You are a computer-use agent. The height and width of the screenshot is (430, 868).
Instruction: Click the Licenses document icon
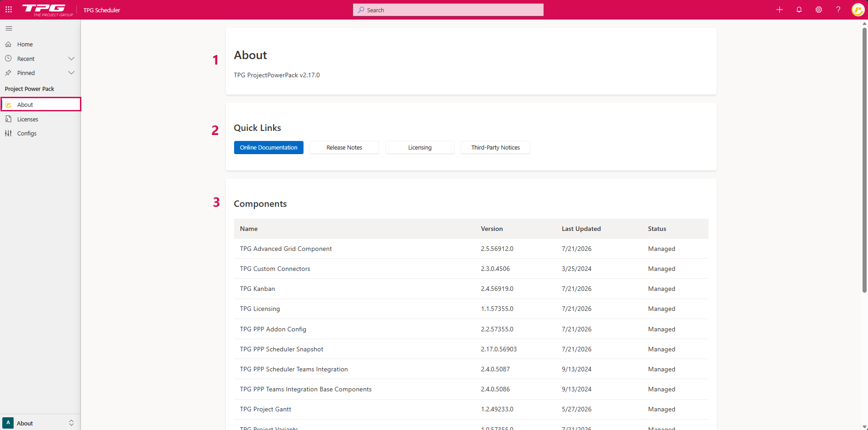(8, 119)
